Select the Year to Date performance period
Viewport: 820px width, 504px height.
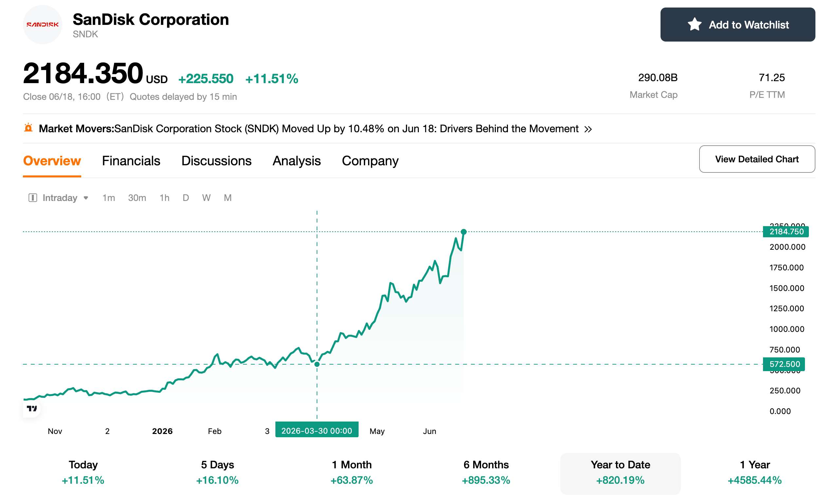coord(621,473)
